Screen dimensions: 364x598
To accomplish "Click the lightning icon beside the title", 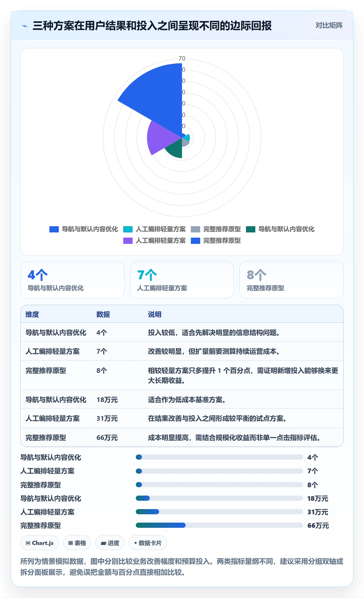I will tap(25, 26).
